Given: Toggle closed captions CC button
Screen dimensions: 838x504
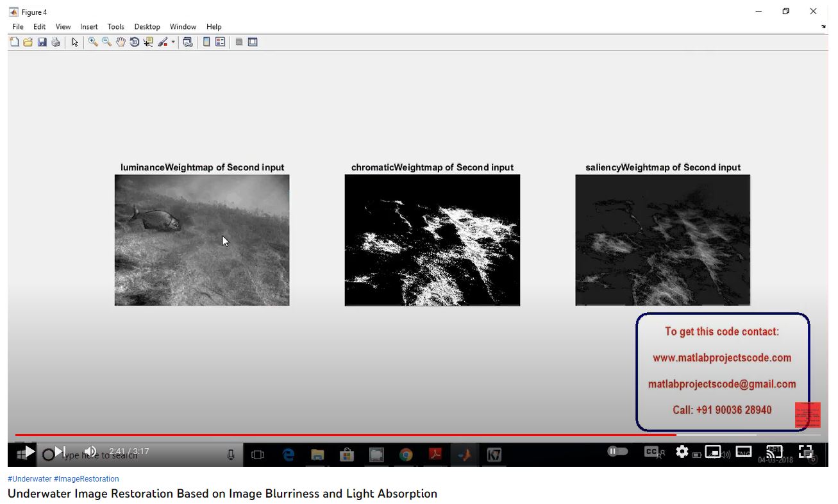Looking at the screenshot, I should pos(652,451).
